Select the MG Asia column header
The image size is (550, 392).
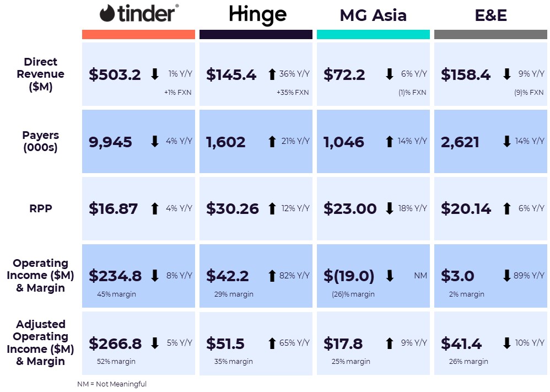tap(373, 15)
